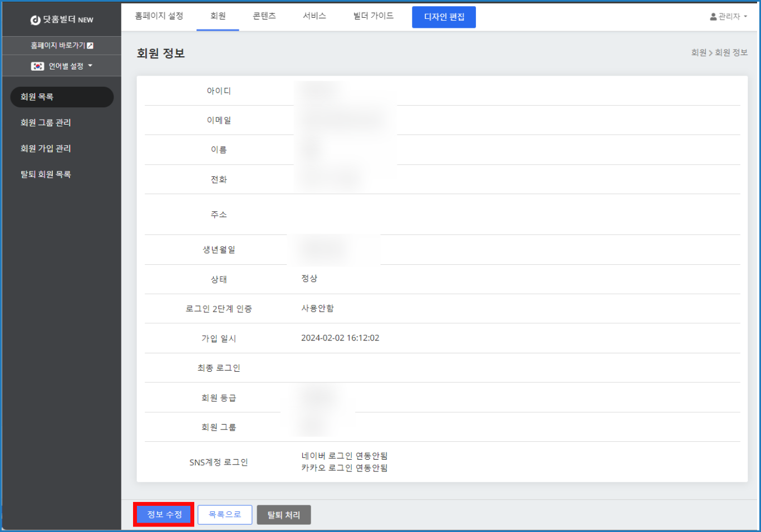Open the 관리자 account dropdown caret

[x=745, y=17]
